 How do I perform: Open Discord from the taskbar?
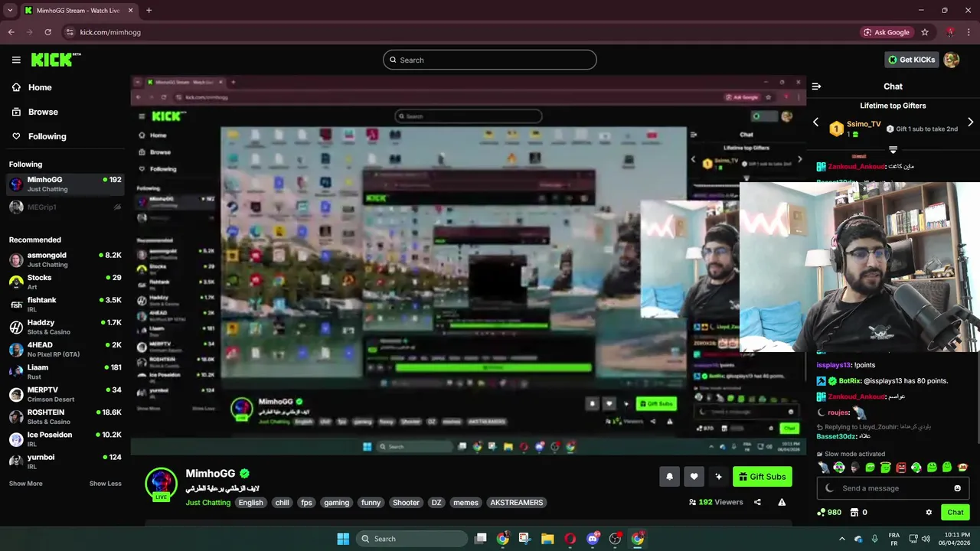pos(593,539)
